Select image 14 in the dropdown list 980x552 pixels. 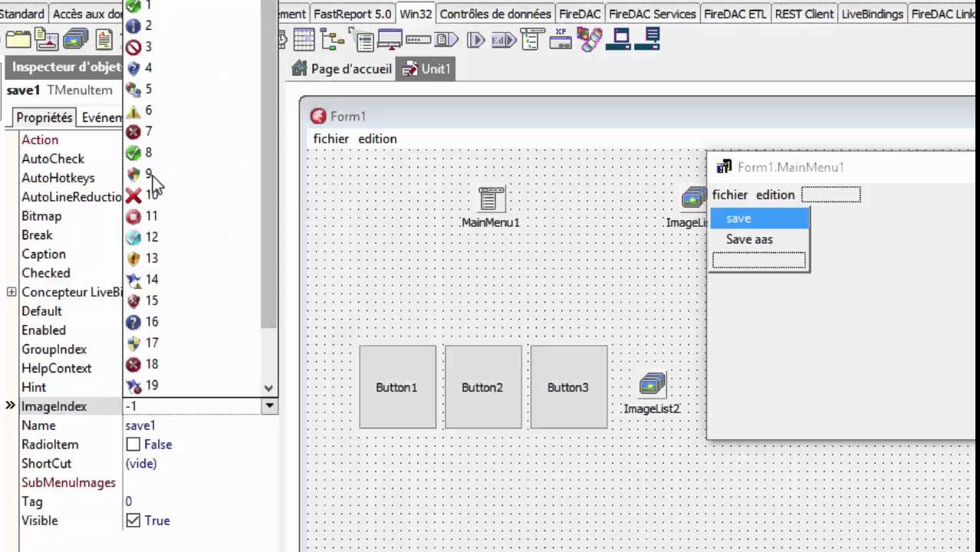click(192, 279)
